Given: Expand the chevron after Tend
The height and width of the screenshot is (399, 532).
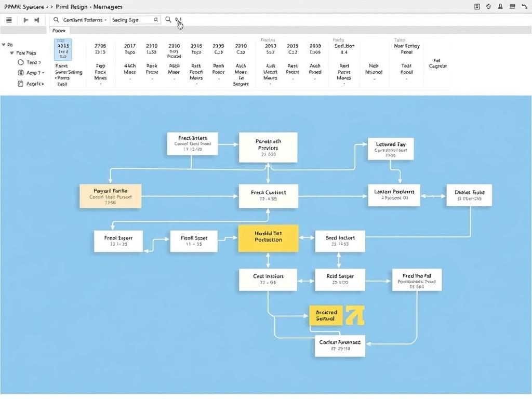Looking at the screenshot, I should coord(39,62).
